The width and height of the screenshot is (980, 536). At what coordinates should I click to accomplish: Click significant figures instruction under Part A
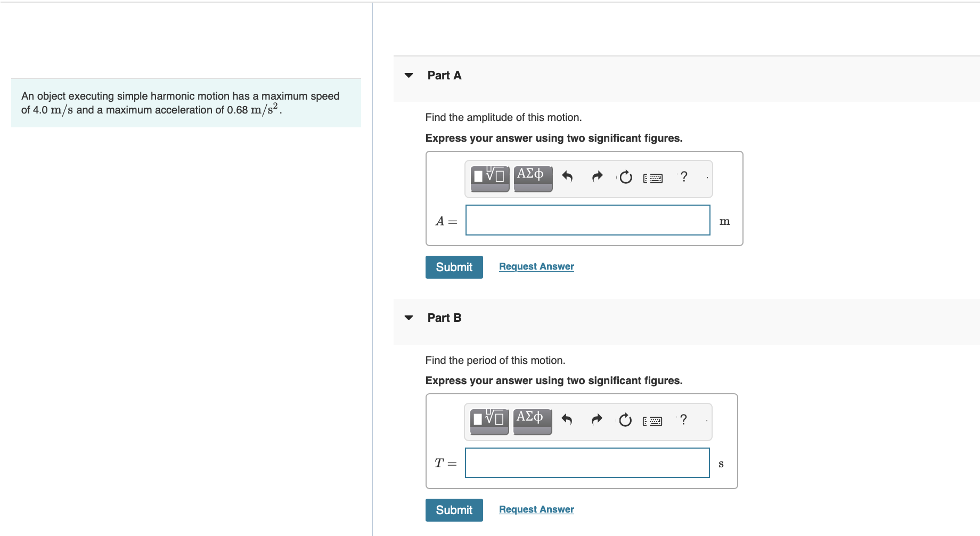pos(554,138)
